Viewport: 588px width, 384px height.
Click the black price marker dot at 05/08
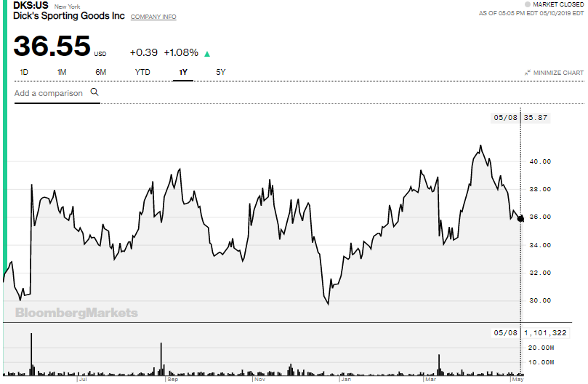(520, 219)
